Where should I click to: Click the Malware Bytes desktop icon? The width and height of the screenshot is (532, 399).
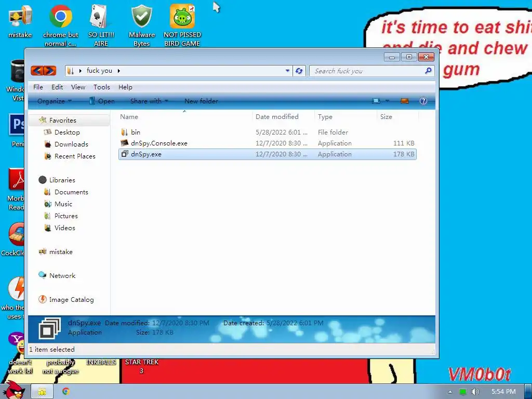click(141, 26)
